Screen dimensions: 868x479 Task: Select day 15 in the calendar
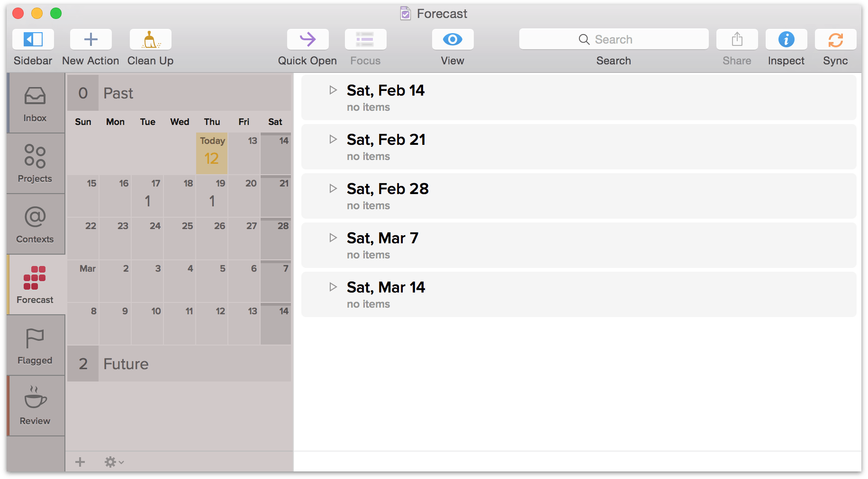[83, 196]
